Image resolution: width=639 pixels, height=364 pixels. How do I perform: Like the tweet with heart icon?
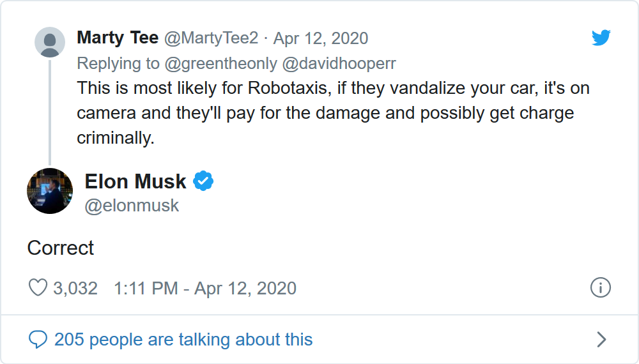coord(38,288)
